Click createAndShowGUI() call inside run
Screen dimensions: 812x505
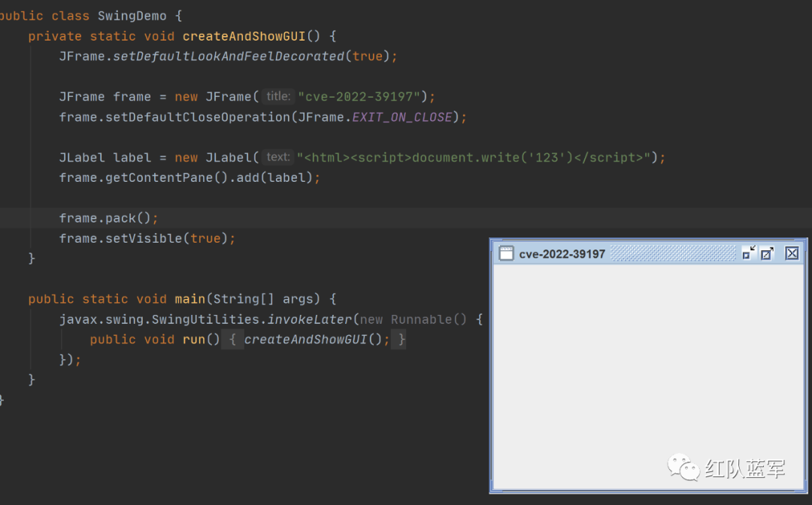pyautogui.click(x=313, y=340)
